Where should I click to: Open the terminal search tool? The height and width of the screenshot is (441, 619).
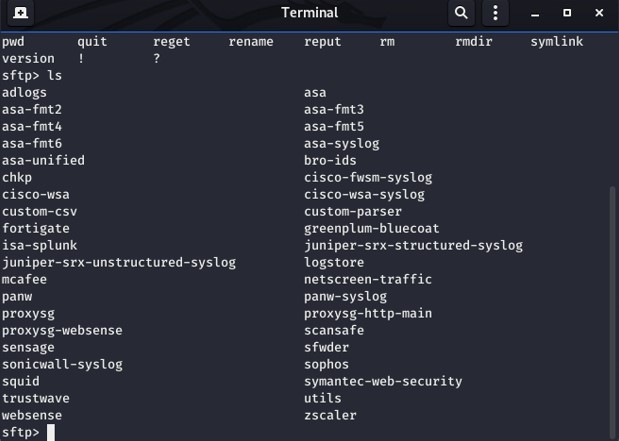pyautogui.click(x=461, y=13)
